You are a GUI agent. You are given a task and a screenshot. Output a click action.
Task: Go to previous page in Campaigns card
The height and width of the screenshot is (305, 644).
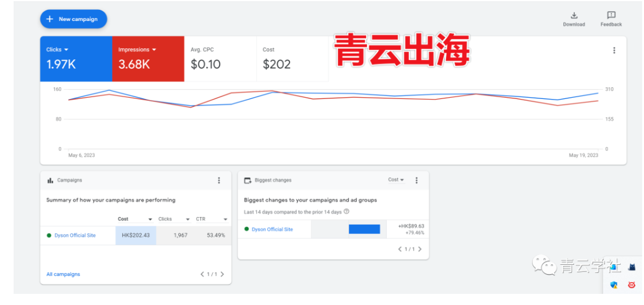click(202, 274)
